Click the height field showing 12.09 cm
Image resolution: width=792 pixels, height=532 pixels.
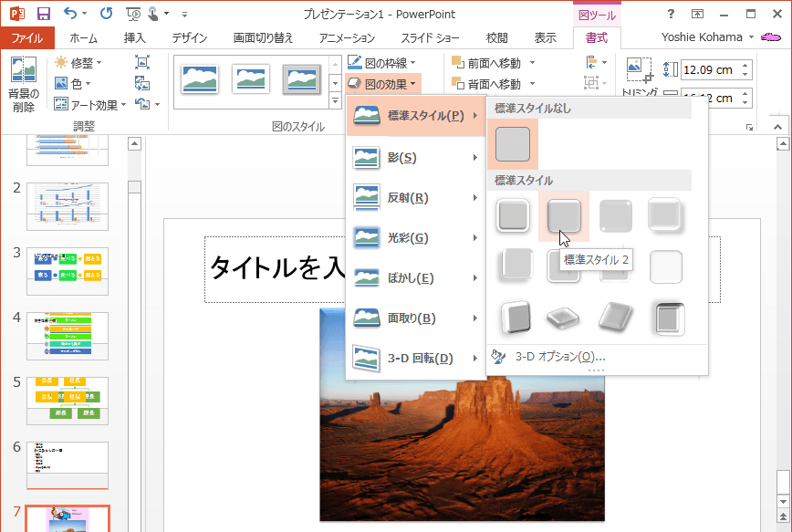[x=709, y=69]
